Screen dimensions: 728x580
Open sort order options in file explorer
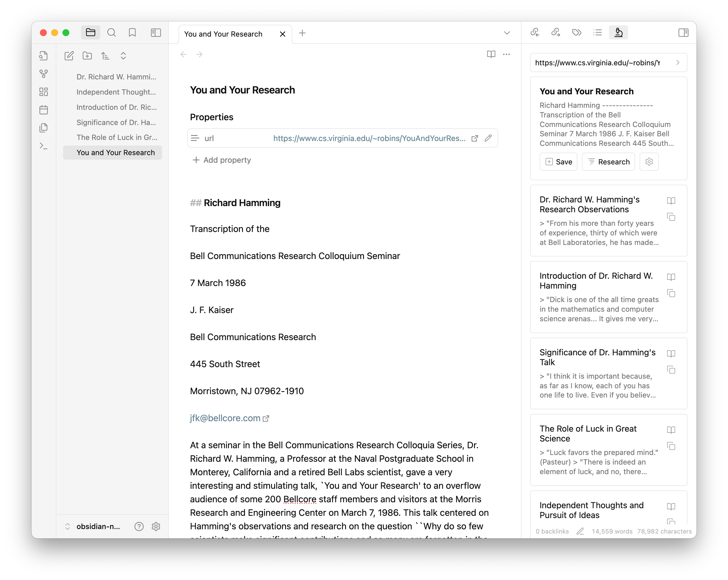105,56
